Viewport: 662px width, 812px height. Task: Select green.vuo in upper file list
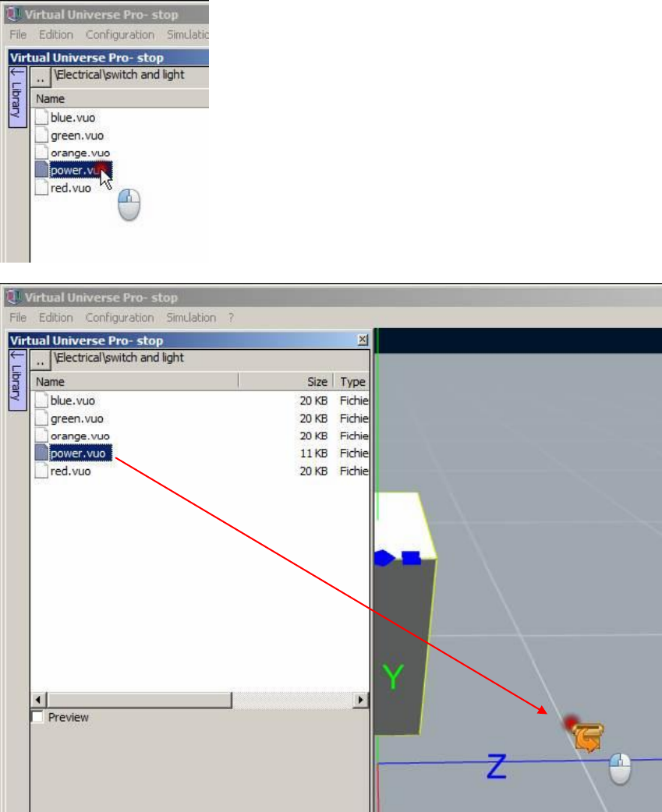click(x=76, y=136)
